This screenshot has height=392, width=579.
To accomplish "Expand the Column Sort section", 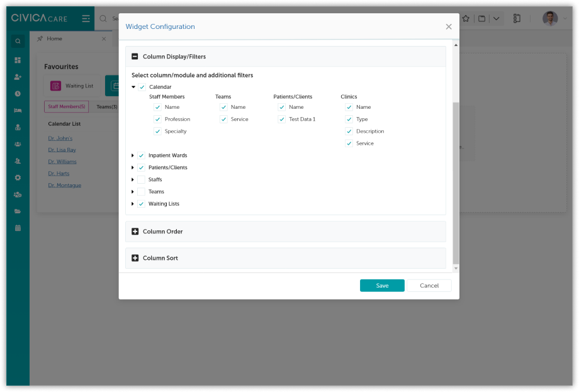I will point(135,258).
